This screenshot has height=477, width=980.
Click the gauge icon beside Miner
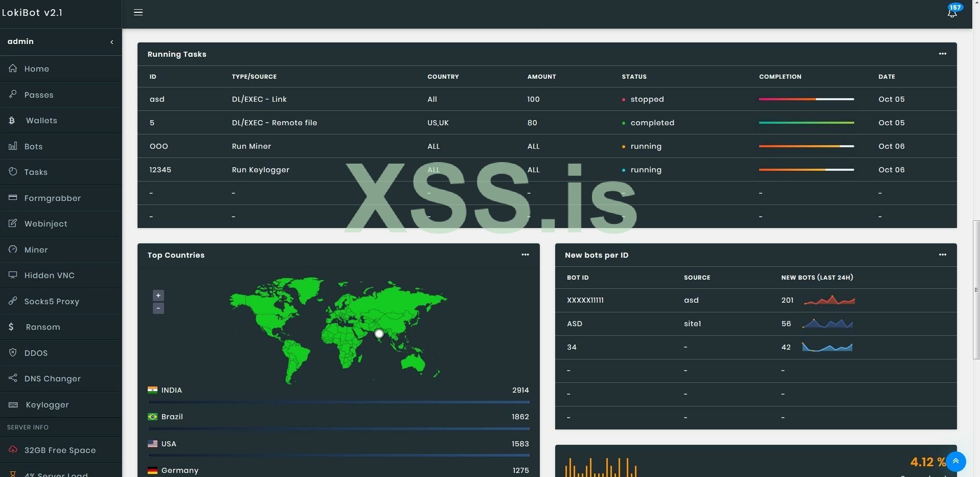click(13, 249)
